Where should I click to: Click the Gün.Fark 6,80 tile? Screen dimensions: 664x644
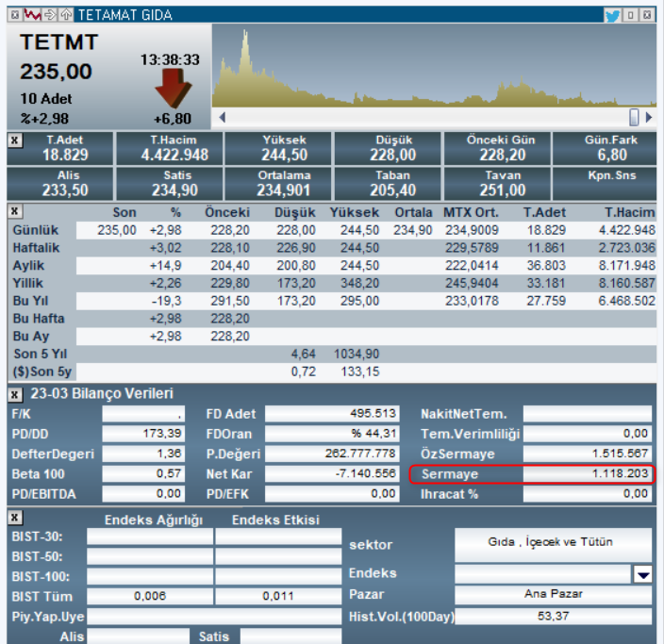tap(605, 148)
